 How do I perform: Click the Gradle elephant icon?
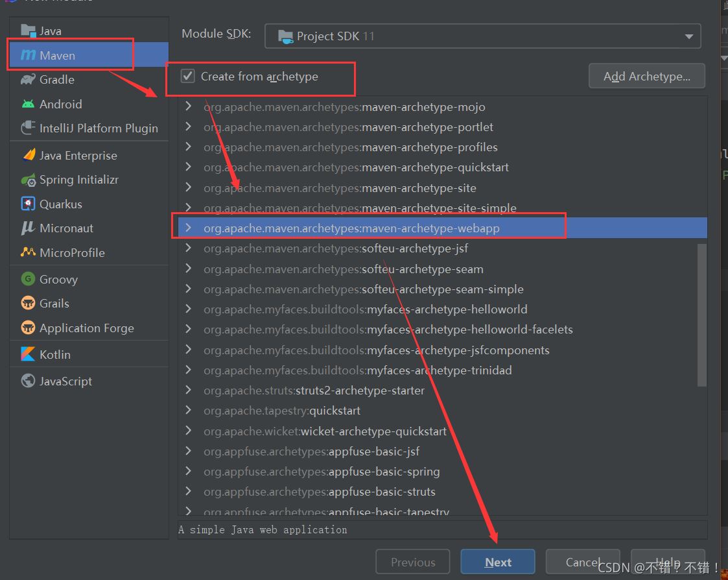(x=29, y=79)
